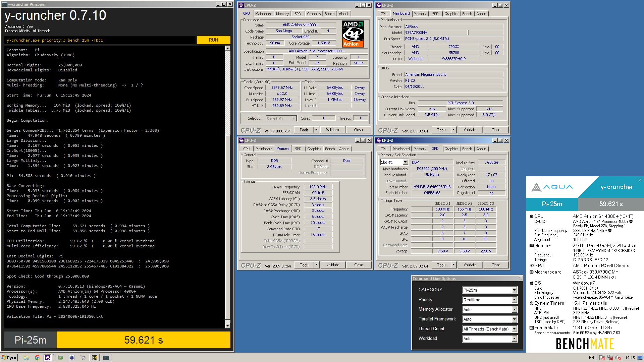The image size is (644, 362).
Task: Click the Pi-25m label at the bottom of y-cruncher
Action: [31, 340]
